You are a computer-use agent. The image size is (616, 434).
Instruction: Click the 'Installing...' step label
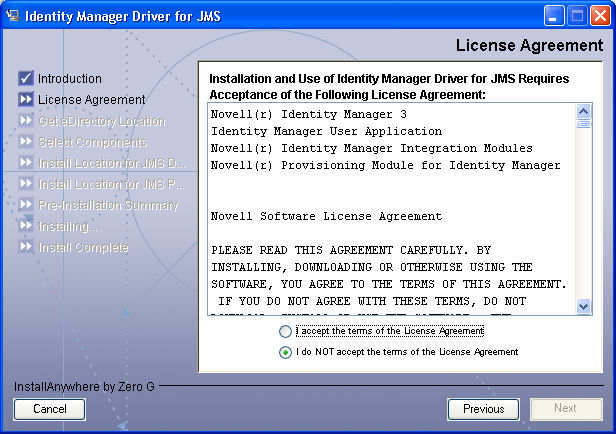(68, 226)
